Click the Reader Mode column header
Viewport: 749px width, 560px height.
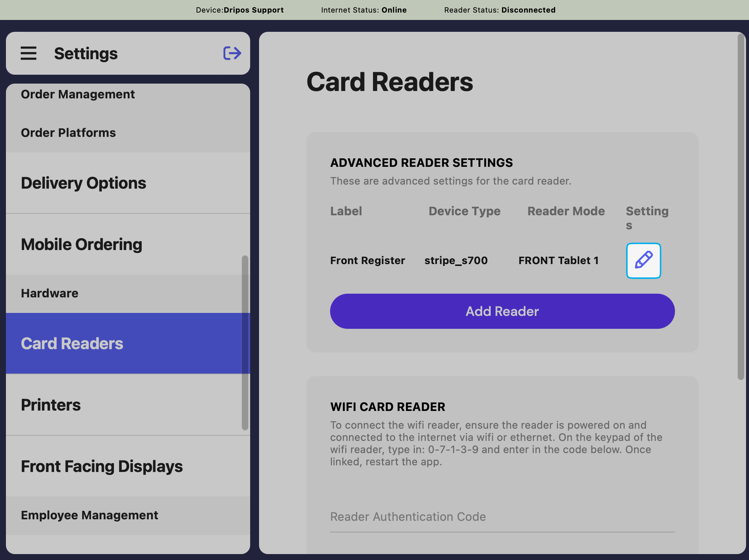566,211
